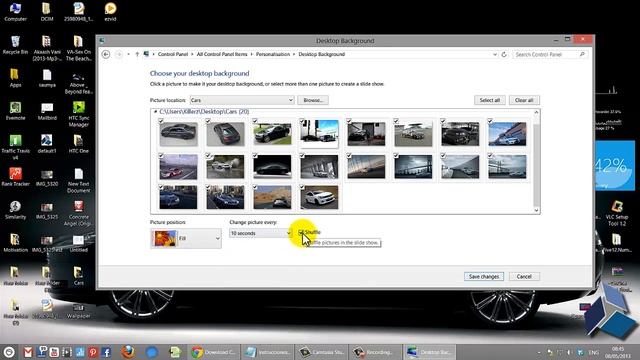Image resolution: width=640 pixels, height=360 pixels.
Task: Open the Cars folder on desktop
Action: (78, 276)
